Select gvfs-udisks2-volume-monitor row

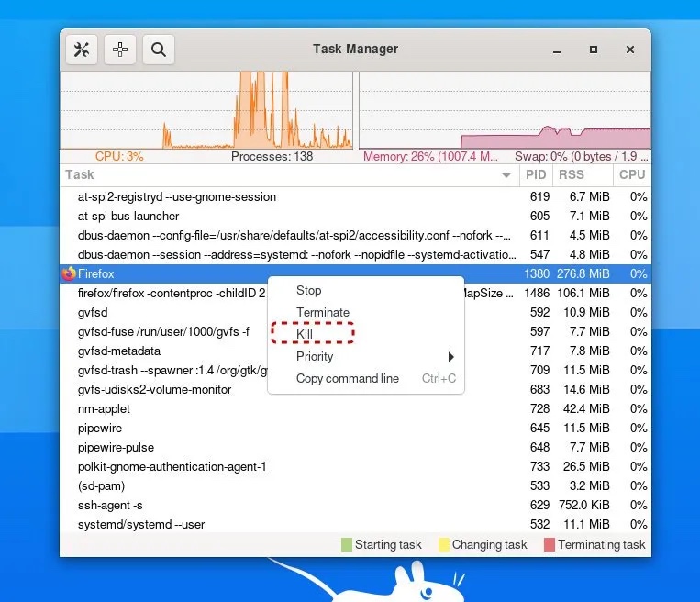355,389
